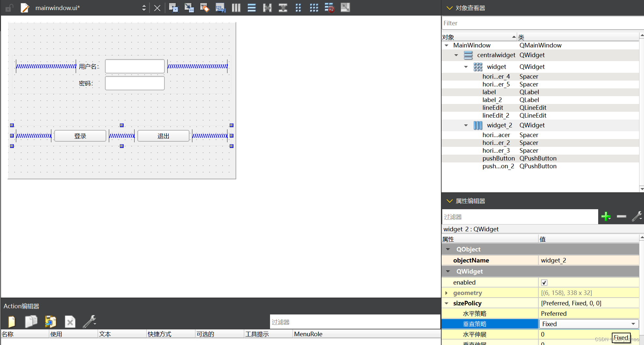The width and height of the screenshot is (644, 345).
Task: Click the paste action icon in Action editor
Action: click(x=50, y=322)
